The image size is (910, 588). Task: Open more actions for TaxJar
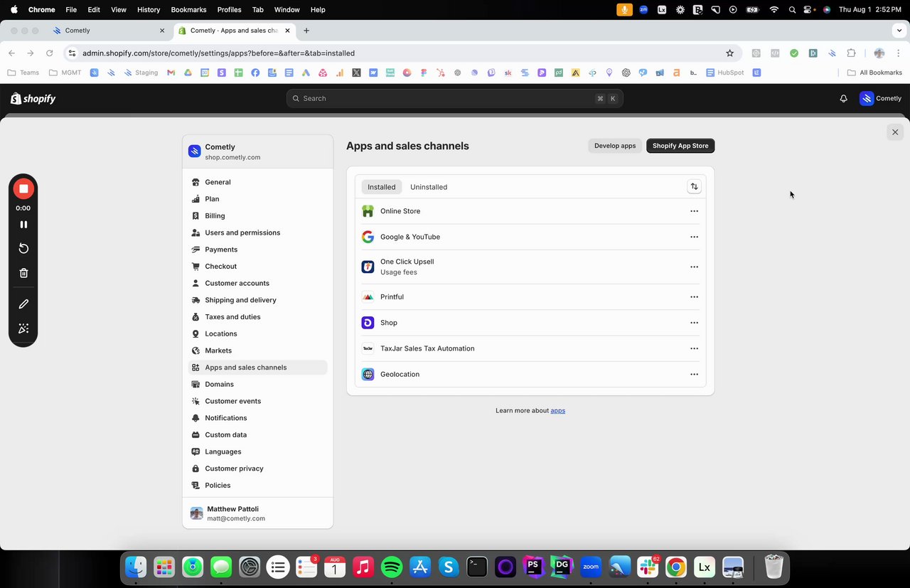[695, 348]
